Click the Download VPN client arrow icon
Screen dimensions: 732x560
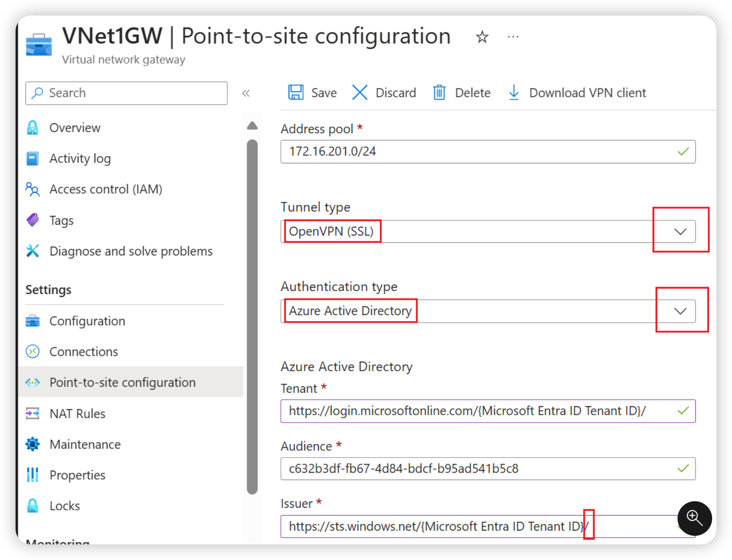click(x=514, y=92)
